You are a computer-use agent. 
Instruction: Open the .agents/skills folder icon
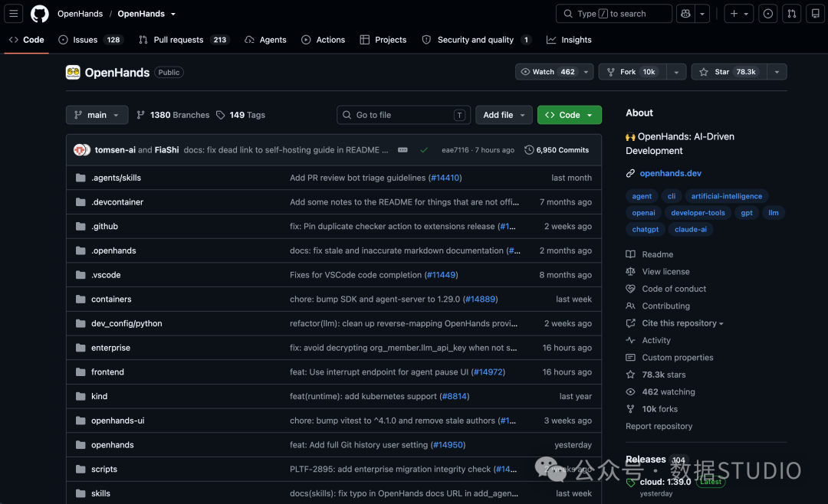click(x=80, y=178)
